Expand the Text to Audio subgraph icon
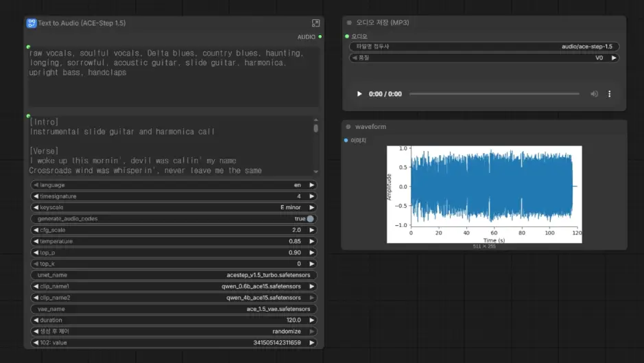Viewport: 644px width, 363px height. tap(315, 23)
